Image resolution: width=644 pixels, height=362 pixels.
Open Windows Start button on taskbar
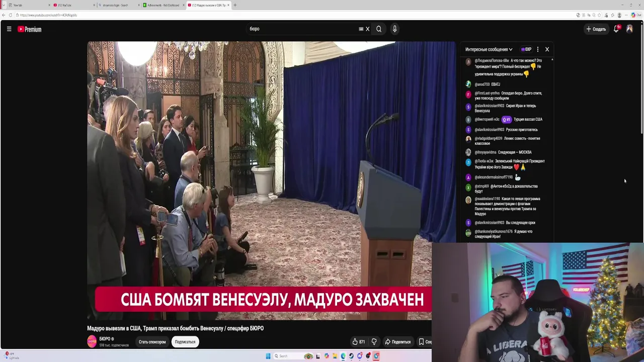(x=268, y=356)
